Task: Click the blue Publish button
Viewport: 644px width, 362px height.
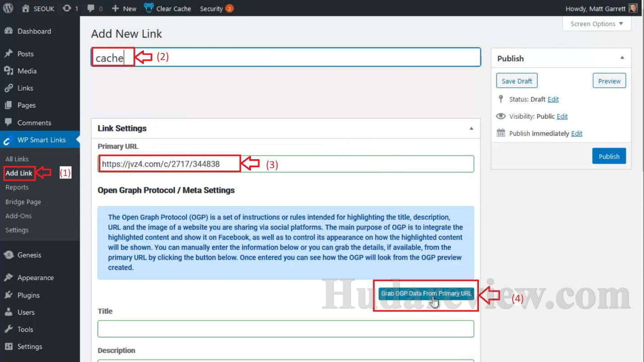Action: tap(609, 156)
